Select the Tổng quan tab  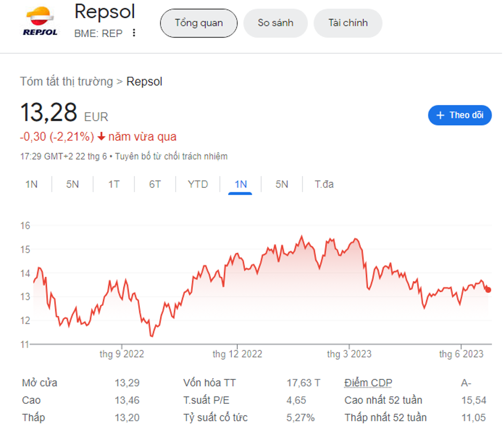(198, 23)
